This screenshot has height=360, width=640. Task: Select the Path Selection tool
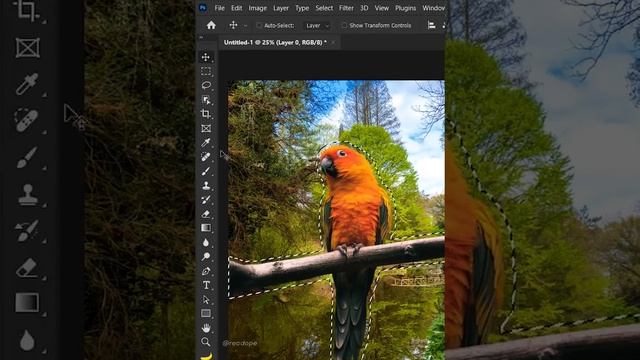(x=206, y=299)
